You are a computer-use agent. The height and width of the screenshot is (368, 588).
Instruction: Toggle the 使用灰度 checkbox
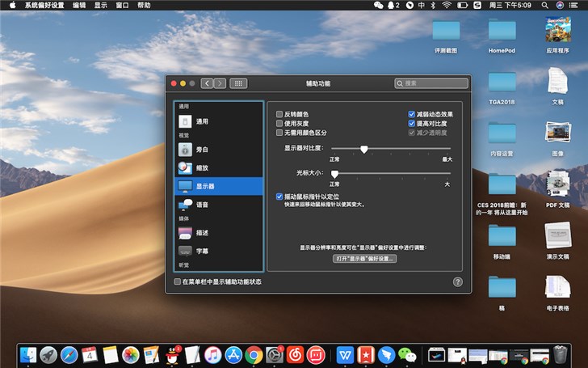pyautogui.click(x=279, y=124)
